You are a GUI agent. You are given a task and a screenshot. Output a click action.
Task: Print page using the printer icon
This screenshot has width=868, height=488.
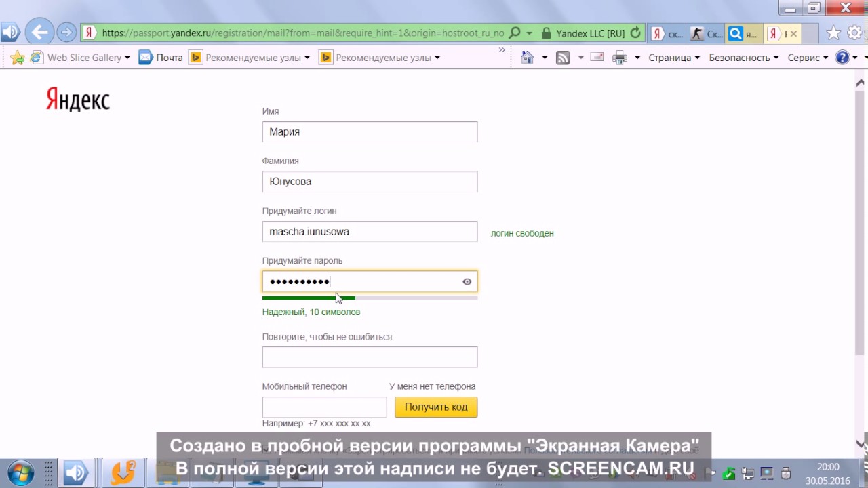[620, 58]
